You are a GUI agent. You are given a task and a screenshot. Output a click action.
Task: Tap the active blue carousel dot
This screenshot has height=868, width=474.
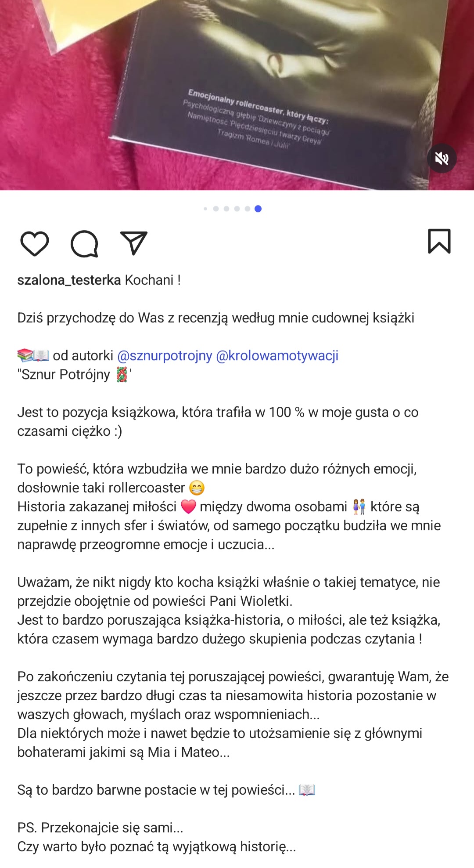pyautogui.click(x=258, y=209)
